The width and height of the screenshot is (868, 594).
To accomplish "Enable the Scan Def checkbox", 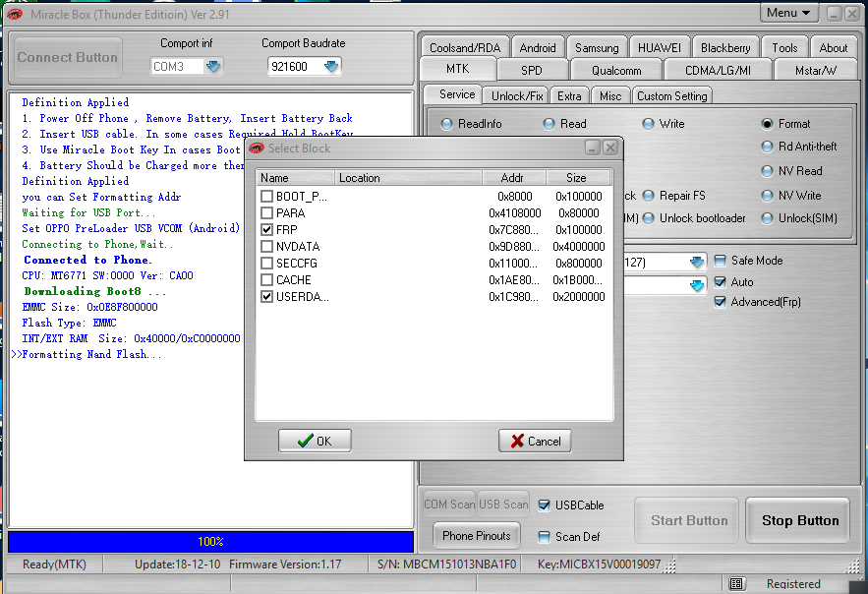I will 545,536.
